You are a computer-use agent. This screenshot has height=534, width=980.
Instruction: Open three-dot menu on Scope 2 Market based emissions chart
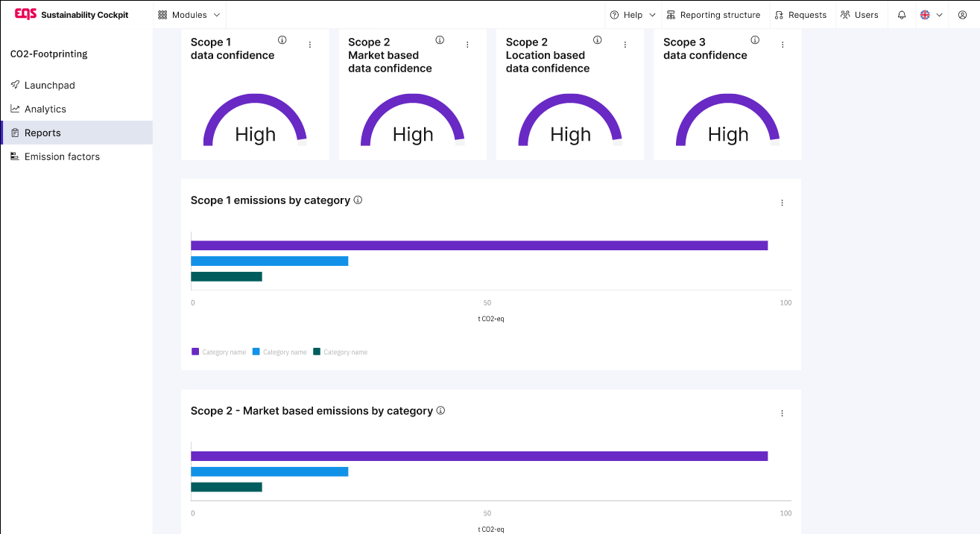pyautogui.click(x=782, y=413)
